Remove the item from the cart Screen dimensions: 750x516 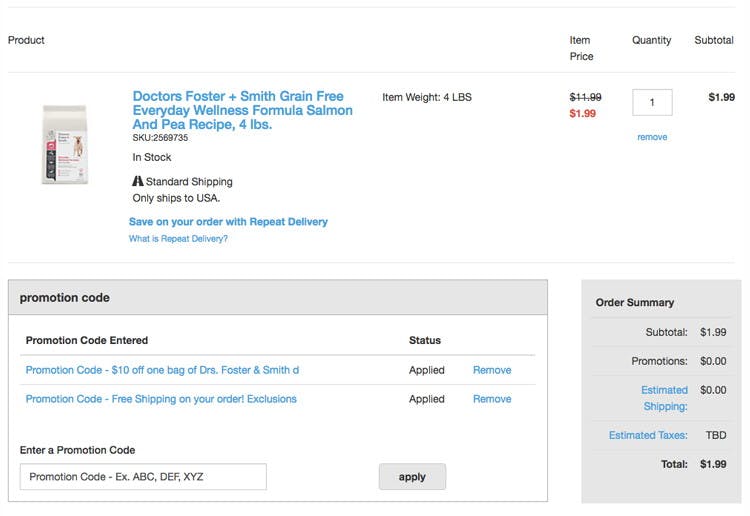[652, 137]
